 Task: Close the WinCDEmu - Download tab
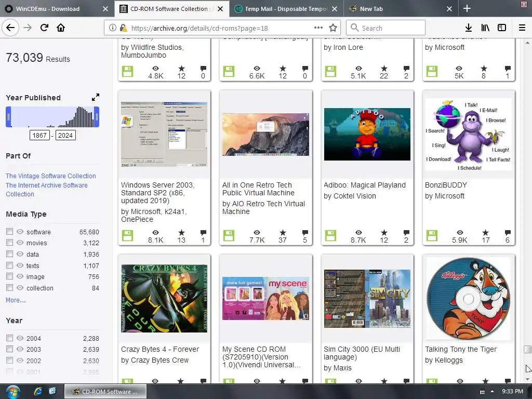[105, 9]
